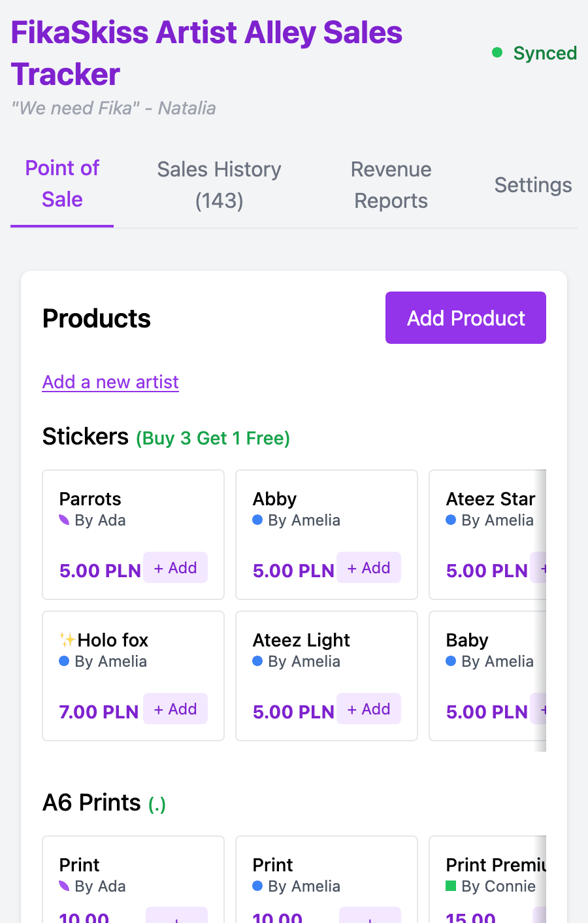Go to the Settings tab
This screenshot has width=588, height=923.
click(x=532, y=185)
